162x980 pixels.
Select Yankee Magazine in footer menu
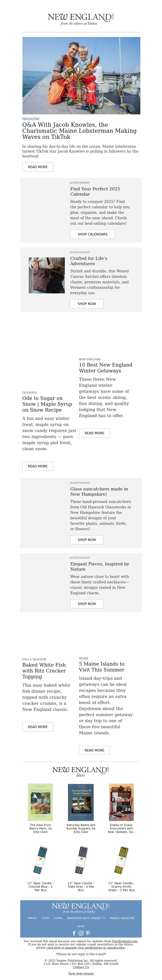[x=122, y=918]
